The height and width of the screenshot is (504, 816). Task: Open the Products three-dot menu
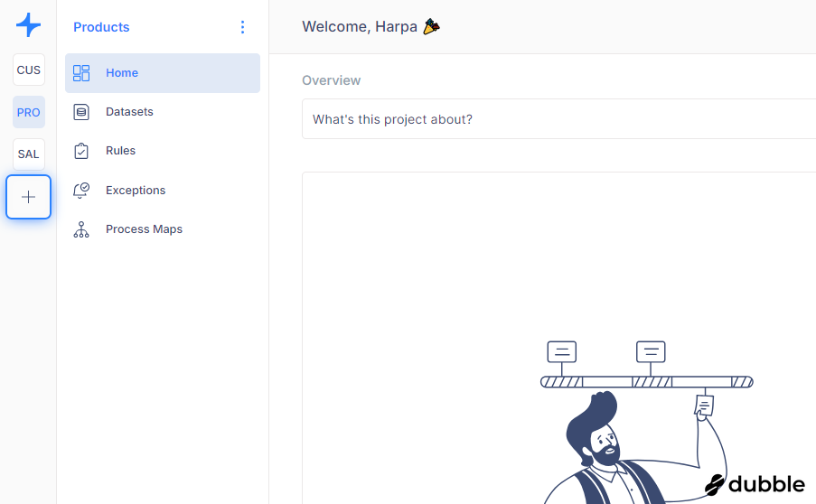[242, 27]
